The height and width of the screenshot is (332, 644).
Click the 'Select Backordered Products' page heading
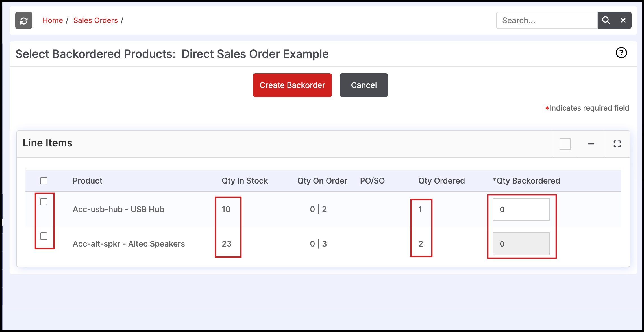(x=172, y=54)
